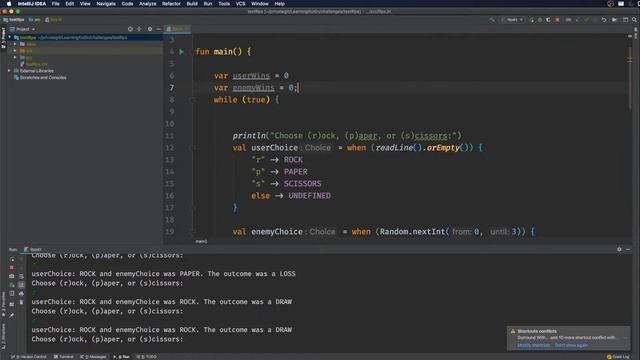640x360 pixels.
Task: Open Project panel settings gear
Action: pos(150,29)
